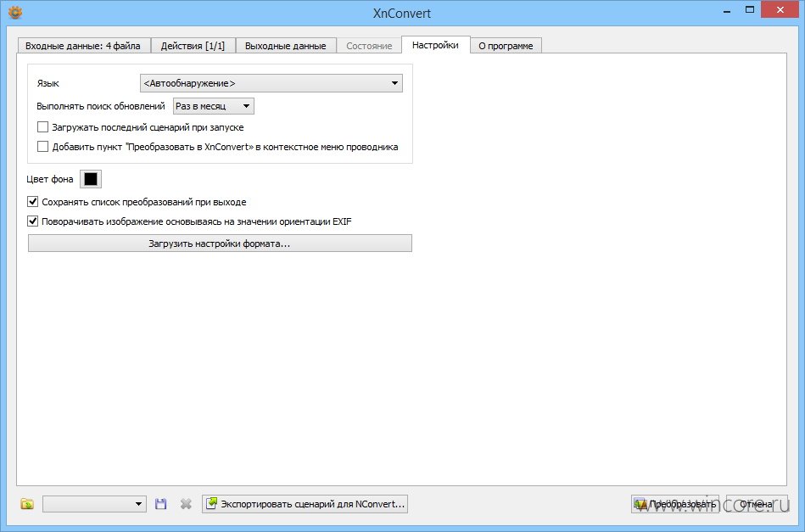This screenshot has height=532, width=805.
Task: Select the "Состояние" tab
Action: 369,46
